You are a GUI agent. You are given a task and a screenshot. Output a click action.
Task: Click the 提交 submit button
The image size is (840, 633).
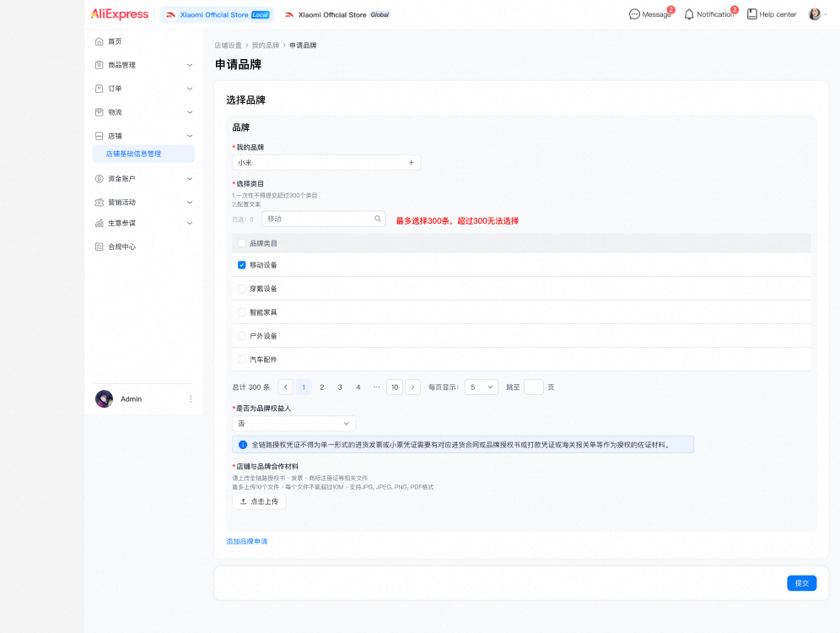(801, 583)
